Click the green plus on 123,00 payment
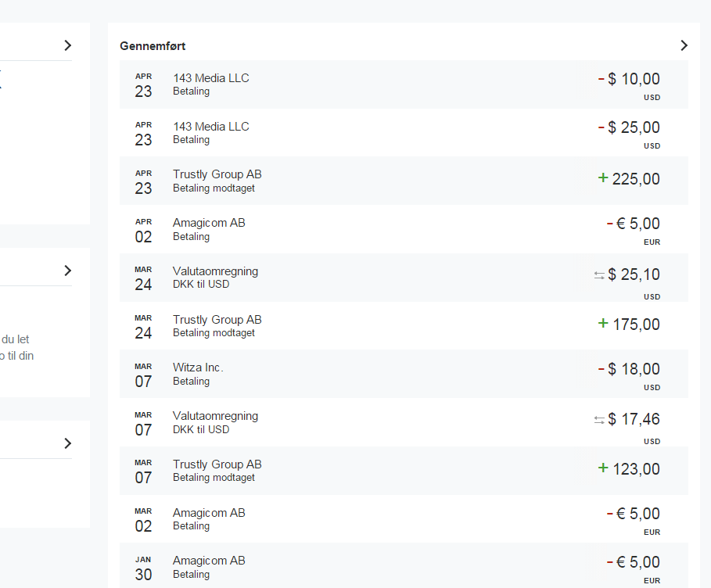Image resolution: width=711 pixels, height=588 pixels. pos(602,468)
